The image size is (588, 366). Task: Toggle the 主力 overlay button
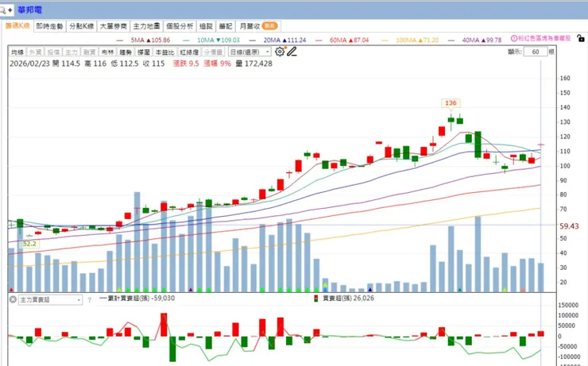point(72,52)
